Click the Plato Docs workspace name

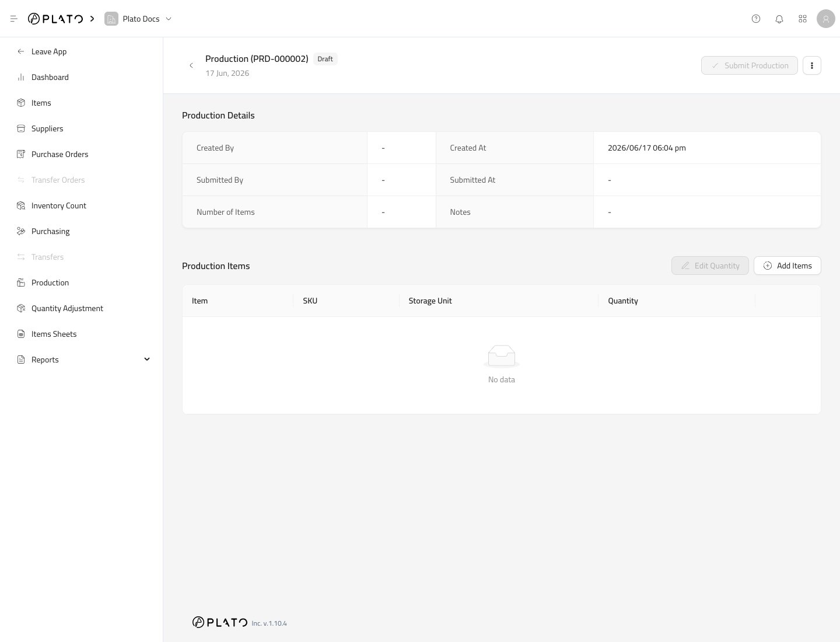pyautogui.click(x=141, y=19)
